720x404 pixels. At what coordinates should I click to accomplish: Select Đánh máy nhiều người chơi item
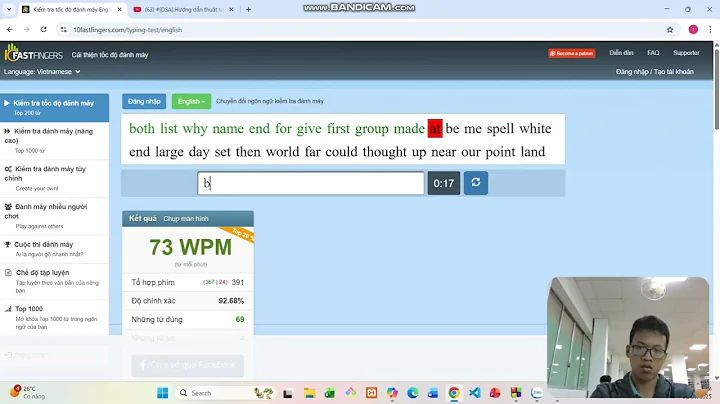point(54,216)
